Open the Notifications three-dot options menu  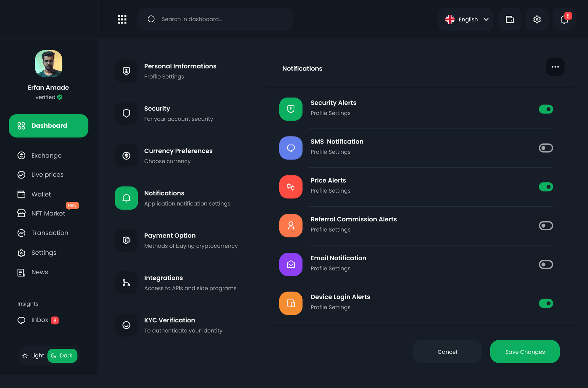(x=555, y=67)
